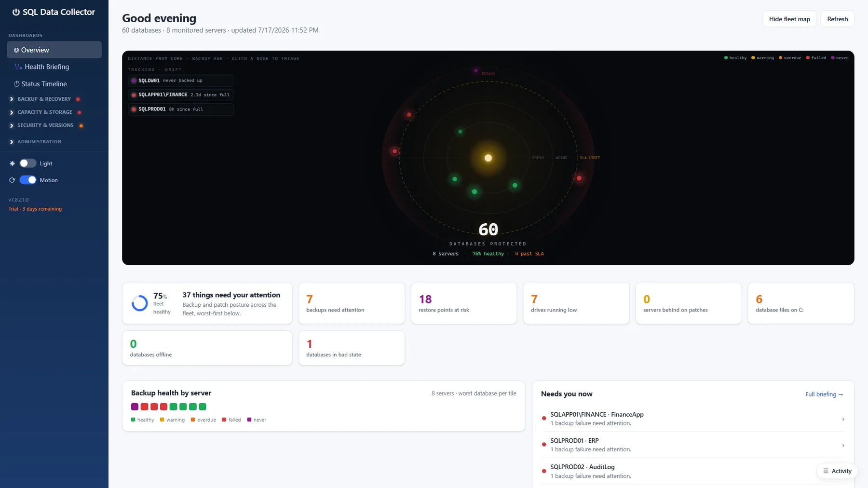868x488 pixels.
Task: Open the Status Timeline dashboard
Action: (54, 84)
